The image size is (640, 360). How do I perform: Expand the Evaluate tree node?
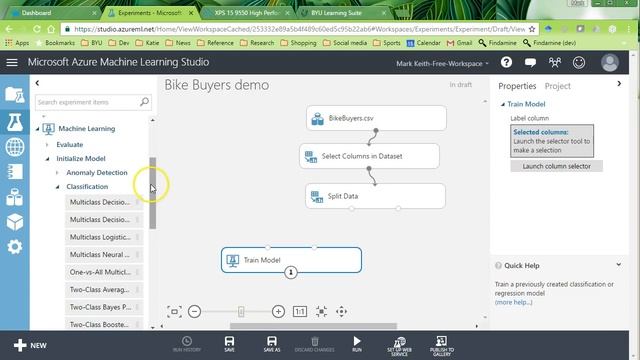pos(47,144)
